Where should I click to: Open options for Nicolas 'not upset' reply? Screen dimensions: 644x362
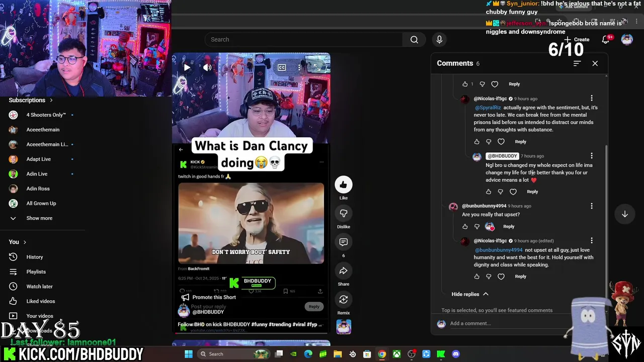[592, 241]
